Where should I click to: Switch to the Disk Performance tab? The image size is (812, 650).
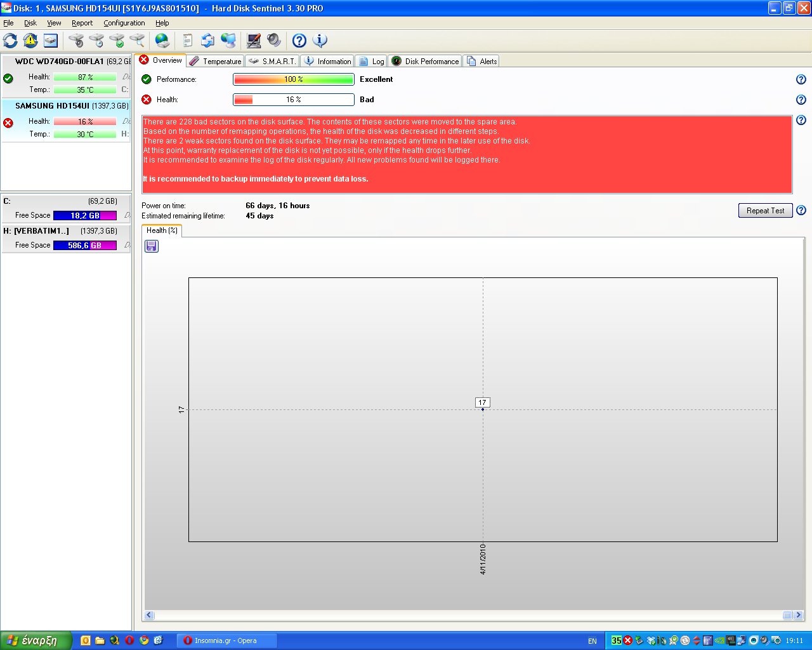coord(424,62)
